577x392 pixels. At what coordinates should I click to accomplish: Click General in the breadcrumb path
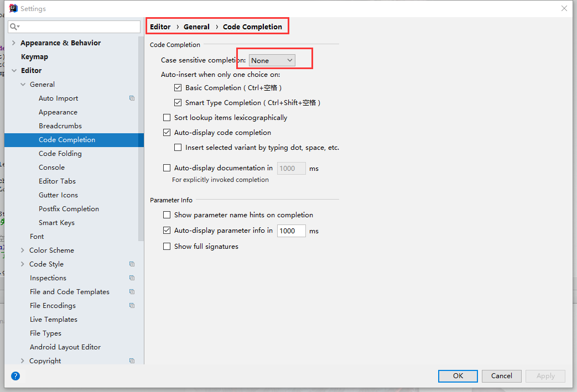pyautogui.click(x=196, y=27)
